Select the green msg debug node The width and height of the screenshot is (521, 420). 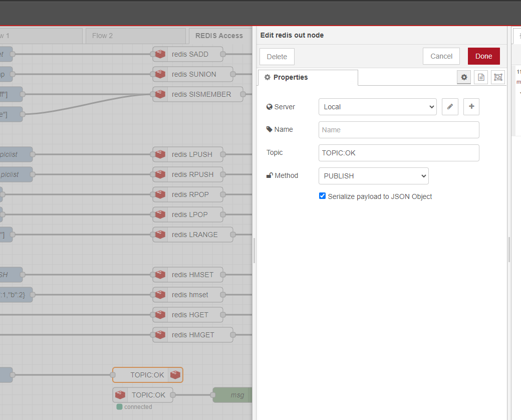[232, 395]
